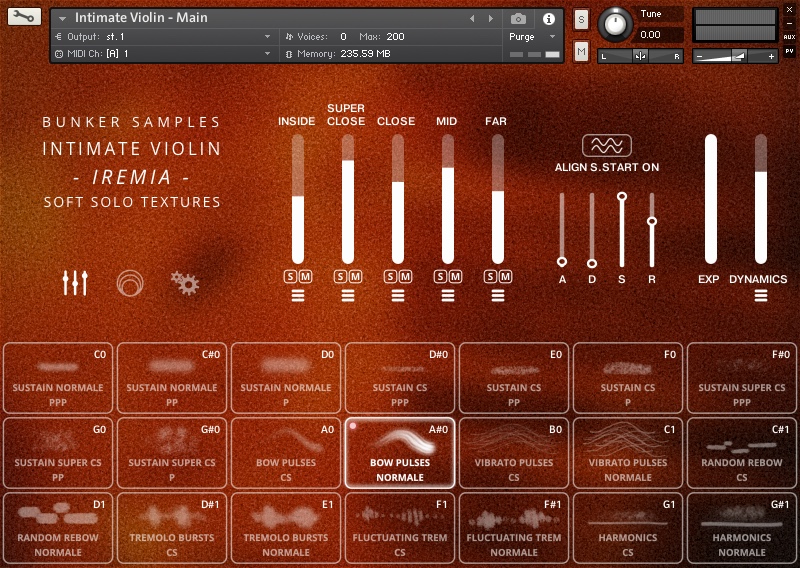800x568 pixels.
Task: Click the Max voices value 200
Action: pos(395,37)
